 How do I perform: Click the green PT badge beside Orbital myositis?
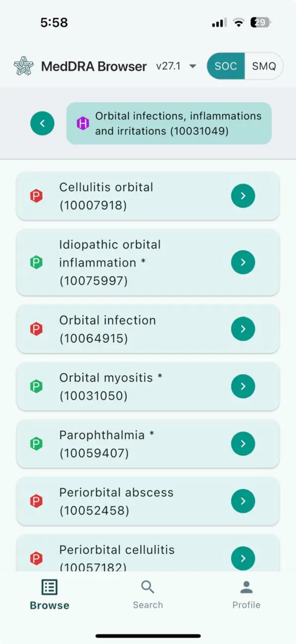point(36,386)
